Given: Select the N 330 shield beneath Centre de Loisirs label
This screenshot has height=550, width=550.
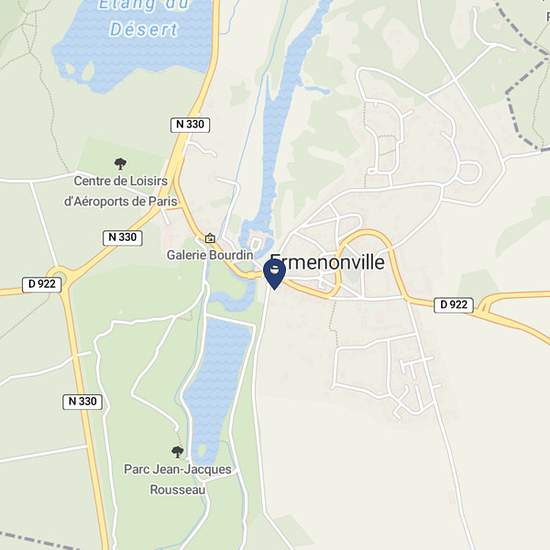Looking at the screenshot, I should [x=122, y=237].
